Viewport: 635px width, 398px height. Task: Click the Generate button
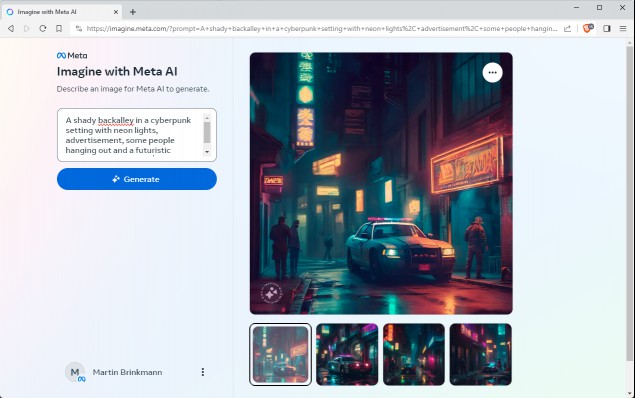point(137,179)
